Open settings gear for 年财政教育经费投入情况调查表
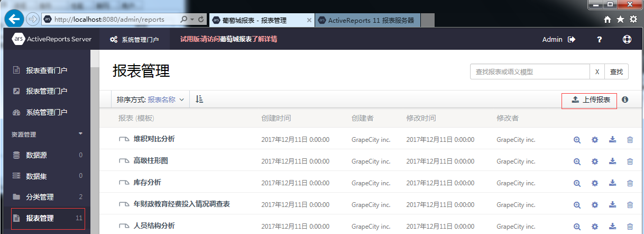This screenshot has width=644, height=234. click(x=595, y=204)
